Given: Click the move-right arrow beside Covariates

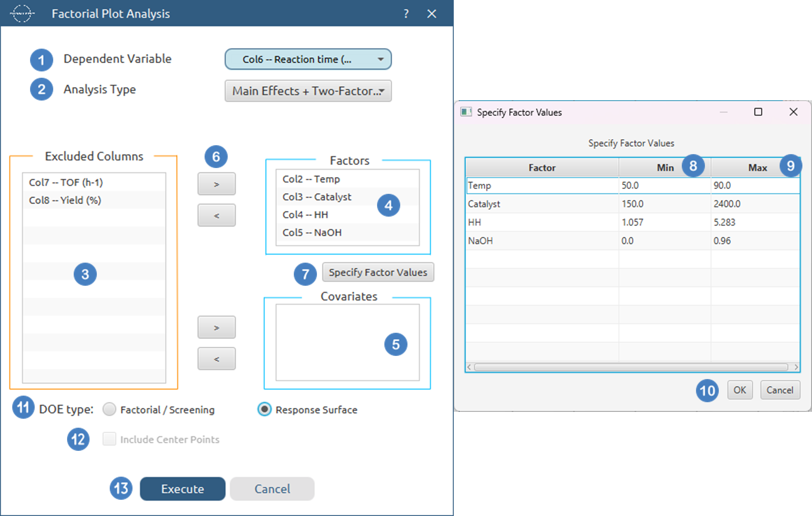Looking at the screenshot, I should [216, 327].
